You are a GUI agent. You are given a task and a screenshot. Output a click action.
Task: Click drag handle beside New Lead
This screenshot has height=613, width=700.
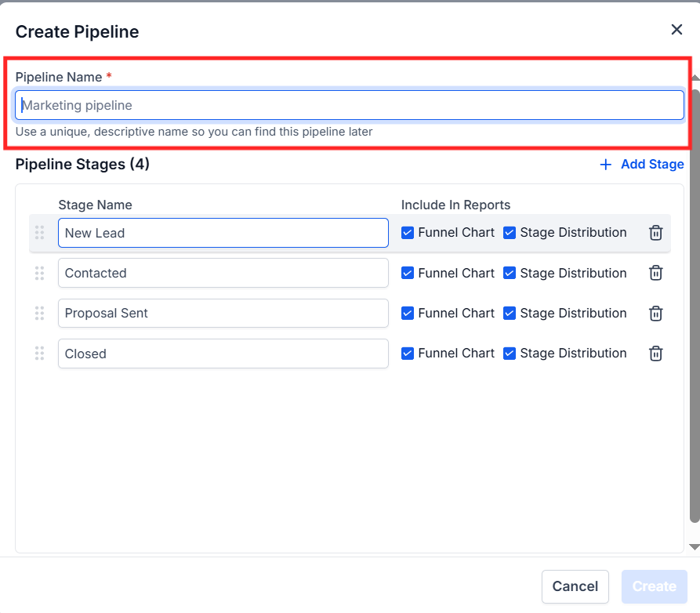click(39, 233)
